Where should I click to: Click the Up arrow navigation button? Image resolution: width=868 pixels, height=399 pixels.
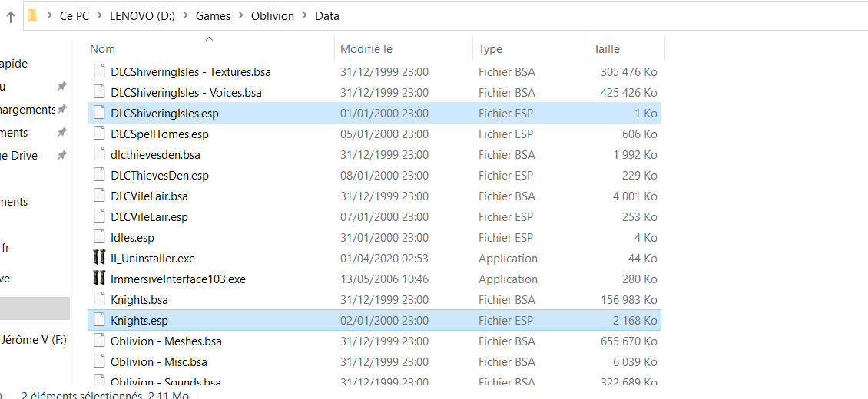10,17
